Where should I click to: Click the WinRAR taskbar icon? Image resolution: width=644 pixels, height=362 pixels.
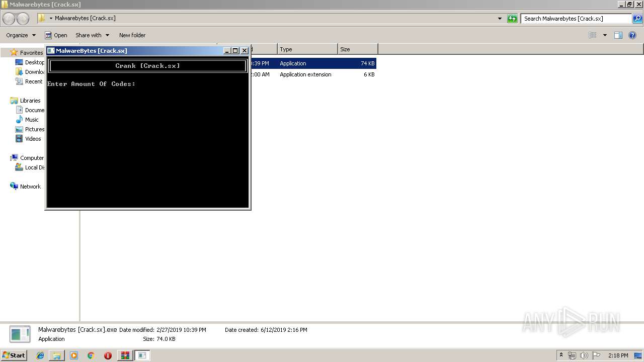coord(125,355)
